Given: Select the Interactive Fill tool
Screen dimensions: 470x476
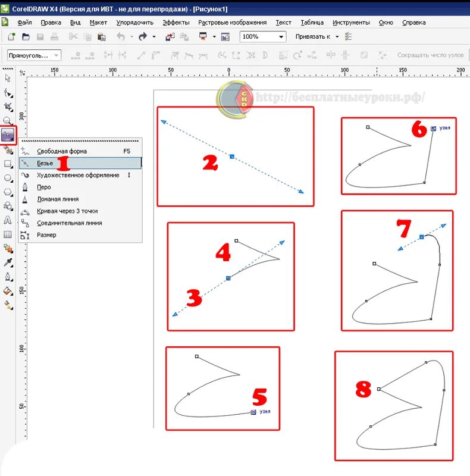Looking at the screenshot, I should [8, 305].
